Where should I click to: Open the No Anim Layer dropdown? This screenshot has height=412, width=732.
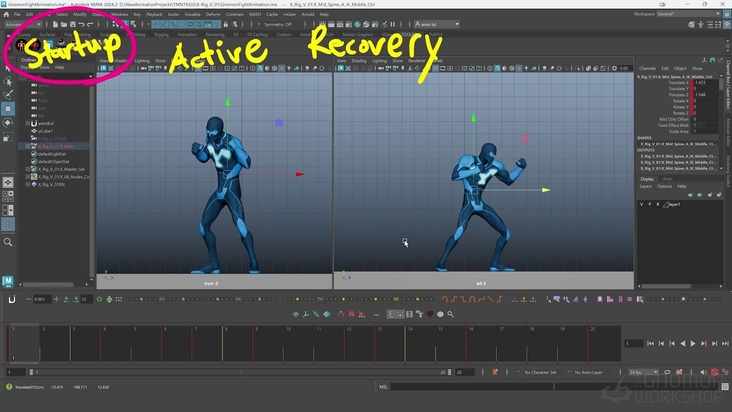(588, 372)
